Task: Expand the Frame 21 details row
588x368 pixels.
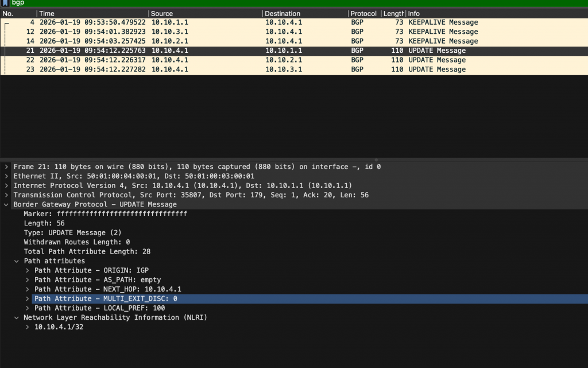Action: pyautogui.click(x=6, y=167)
